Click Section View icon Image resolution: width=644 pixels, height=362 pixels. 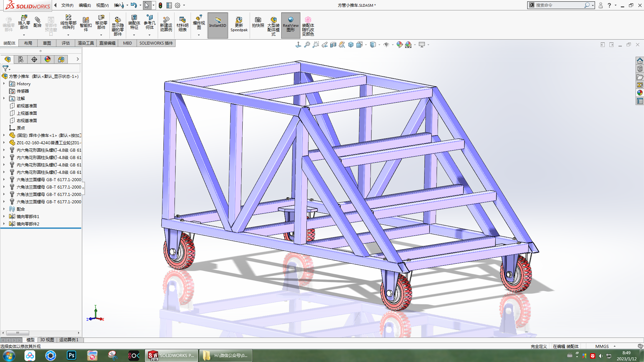point(333,45)
